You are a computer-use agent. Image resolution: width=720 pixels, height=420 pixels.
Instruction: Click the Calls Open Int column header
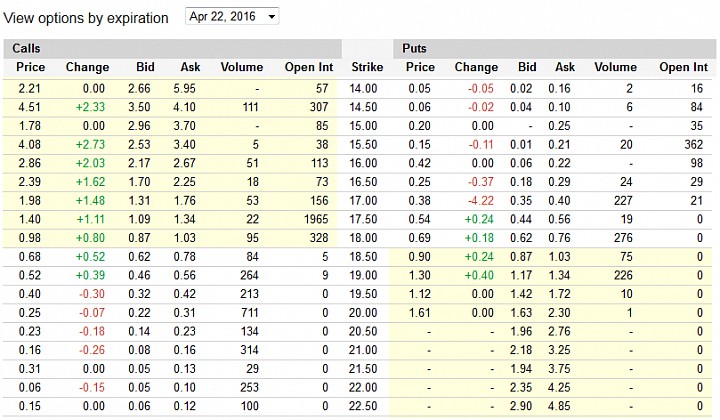click(309, 67)
